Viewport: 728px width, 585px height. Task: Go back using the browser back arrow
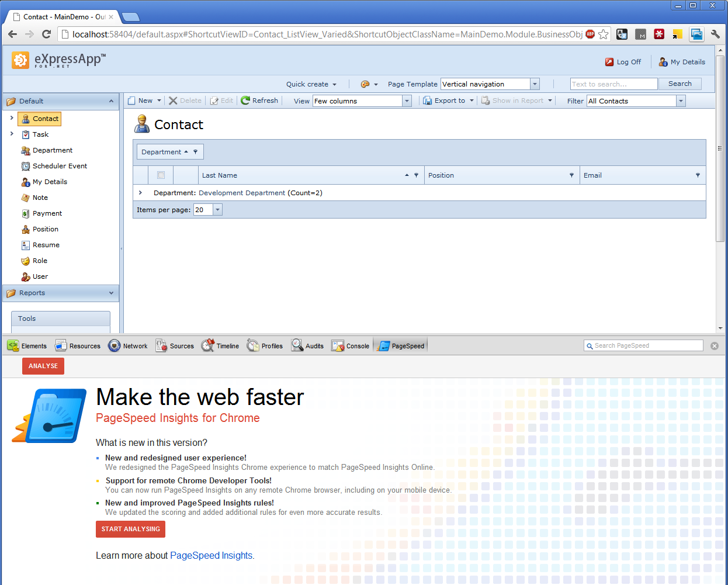13,34
